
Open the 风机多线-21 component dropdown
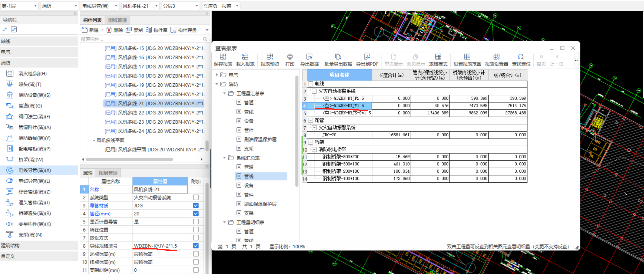pyautogui.click(x=140, y=6)
